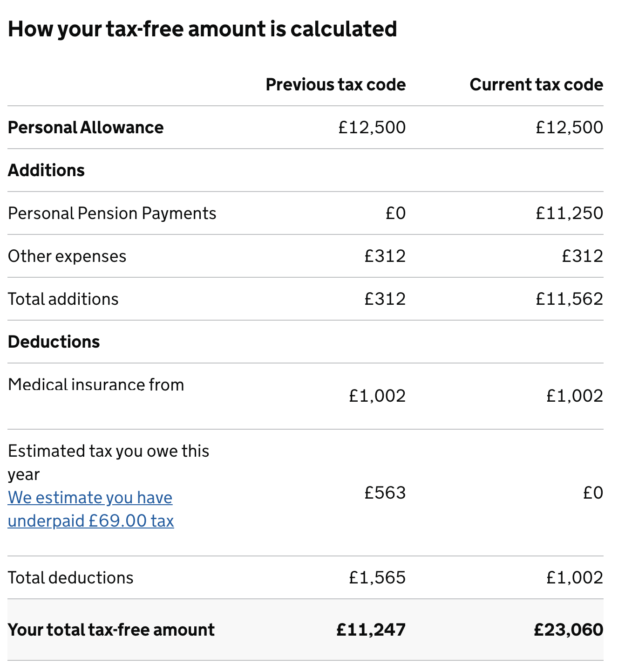Select the "Estimated tax you owe this year" text
Screen dimensions: 625x672
pos(108,462)
